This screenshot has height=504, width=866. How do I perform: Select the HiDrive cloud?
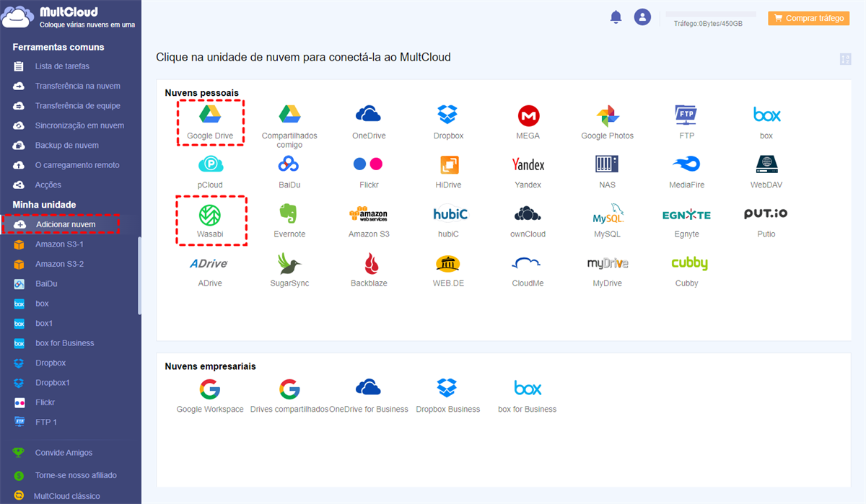pyautogui.click(x=448, y=172)
